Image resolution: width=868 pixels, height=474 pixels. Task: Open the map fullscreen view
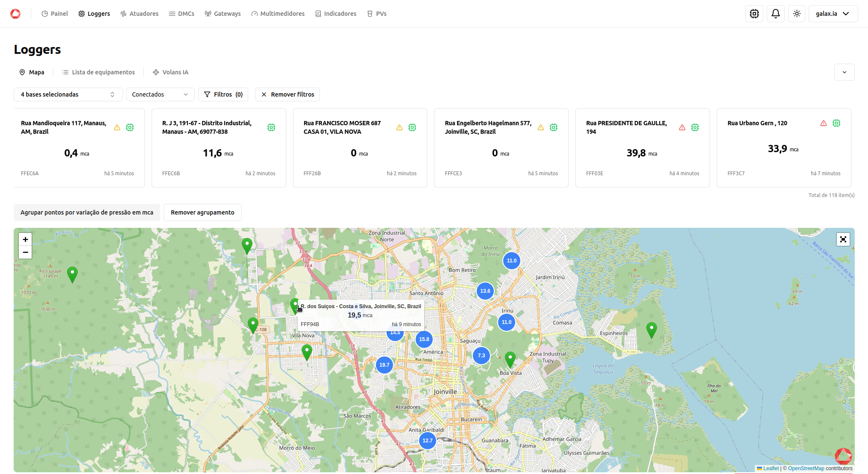(843, 239)
